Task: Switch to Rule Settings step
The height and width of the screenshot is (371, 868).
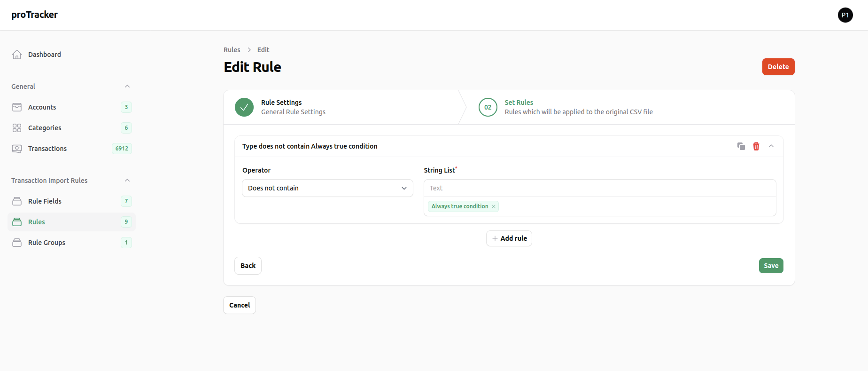Action: [281, 107]
